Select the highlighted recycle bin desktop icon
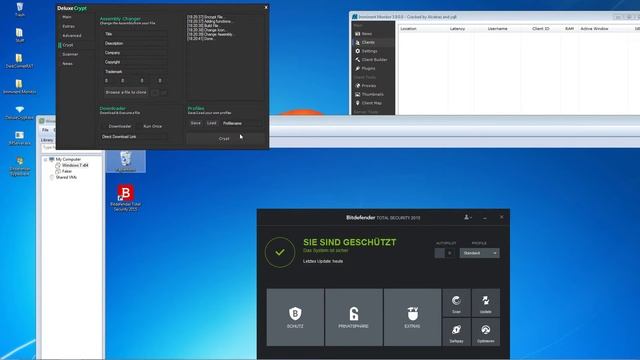The width and height of the screenshot is (640, 360). click(125, 161)
